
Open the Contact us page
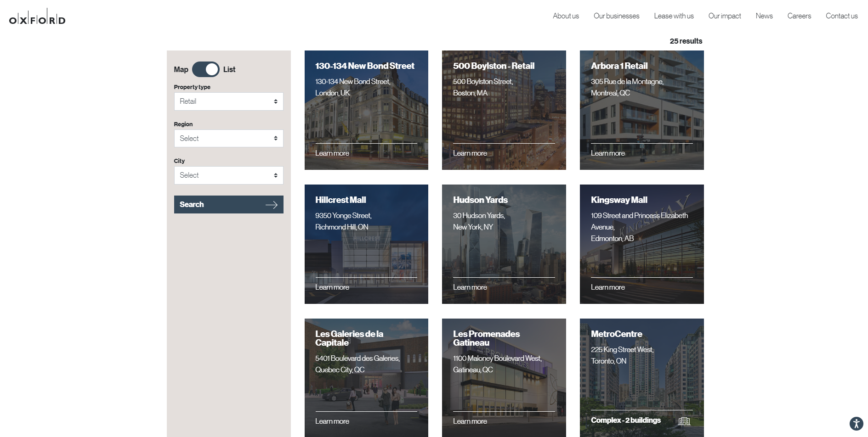841,16
